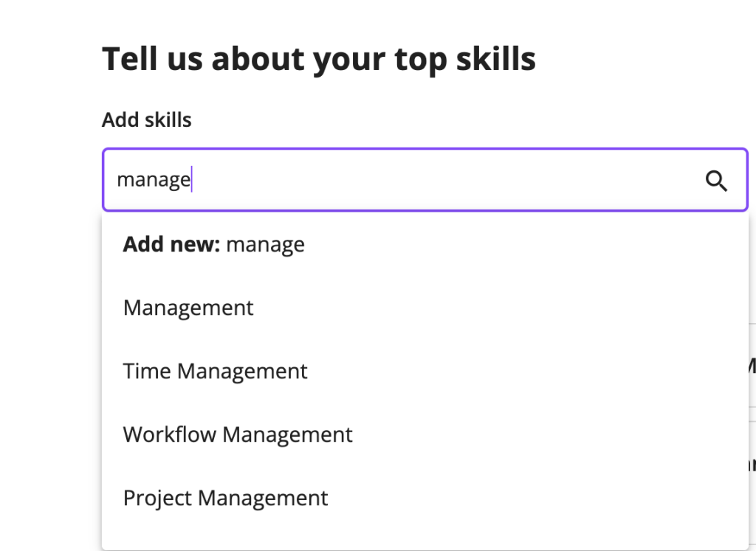Focus the Add skills search field
Viewport: 756px width, 551px height.
[425, 180]
